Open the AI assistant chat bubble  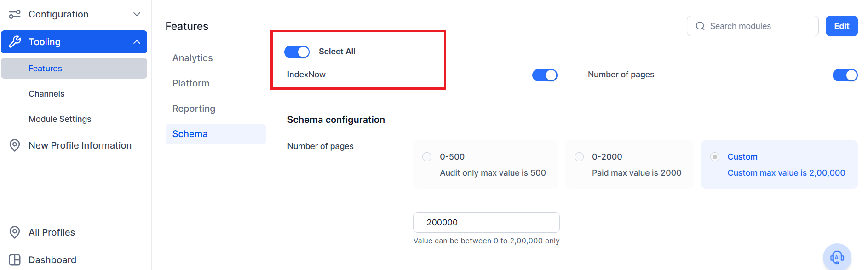pos(837,257)
